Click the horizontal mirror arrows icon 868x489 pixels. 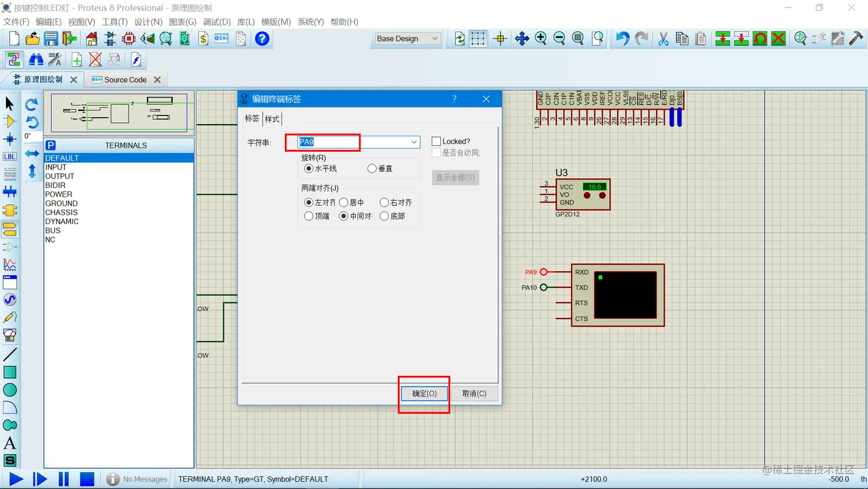coord(32,153)
